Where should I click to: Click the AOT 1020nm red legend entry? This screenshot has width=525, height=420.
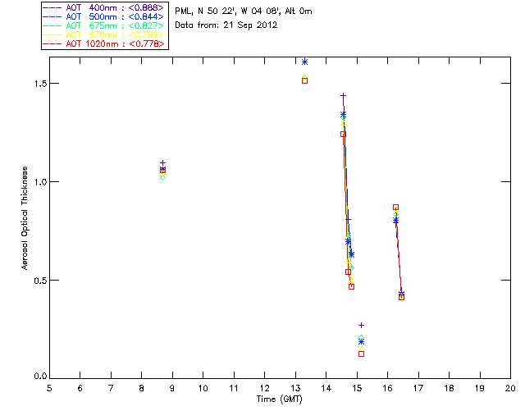coord(104,43)
